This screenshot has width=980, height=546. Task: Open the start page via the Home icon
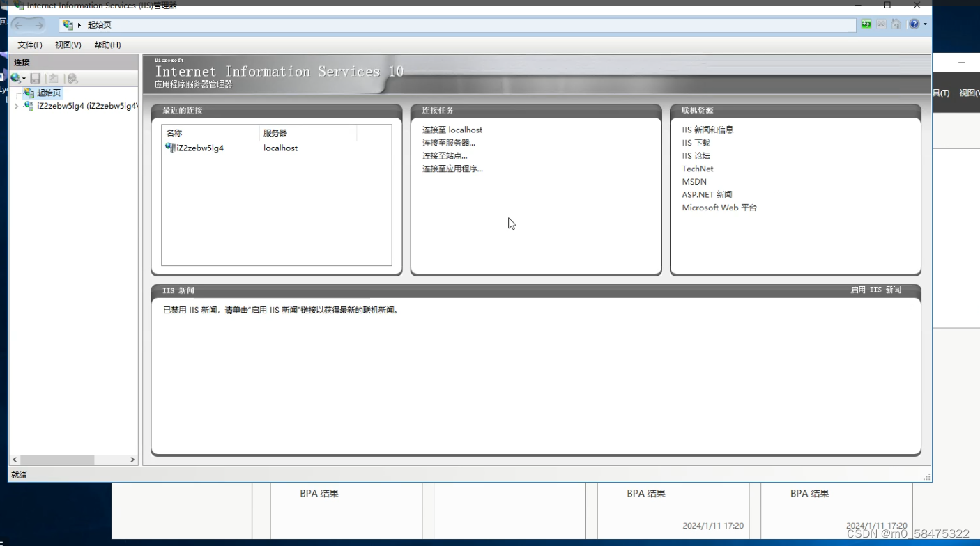click(x=896, y=24)
